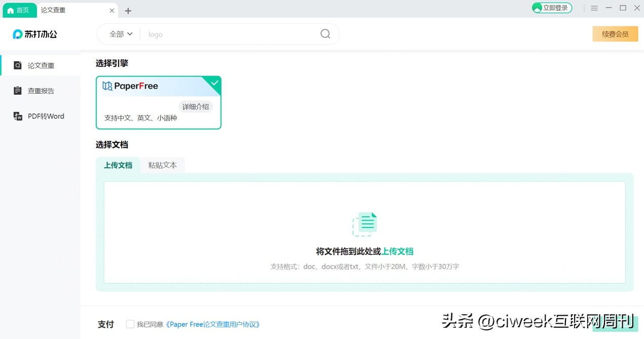
Task: Click the document upload icon in drop zone
Action: click(x=364, y=223)
